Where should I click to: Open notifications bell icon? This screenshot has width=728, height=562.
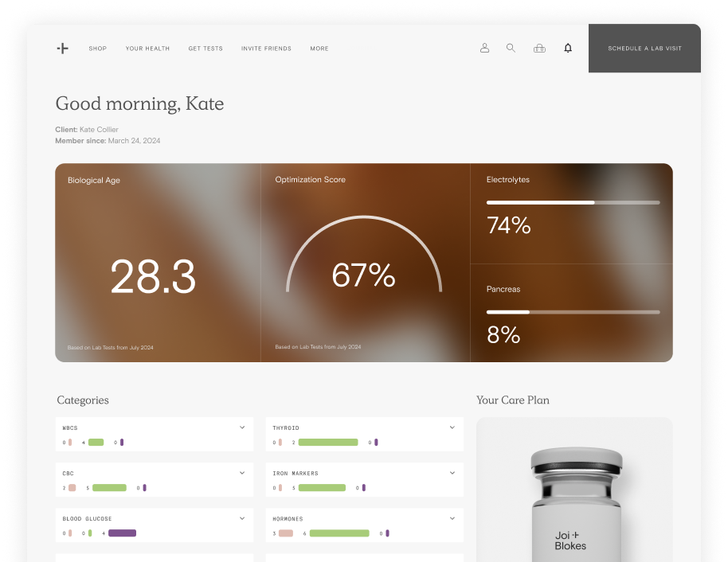point(568,49)
